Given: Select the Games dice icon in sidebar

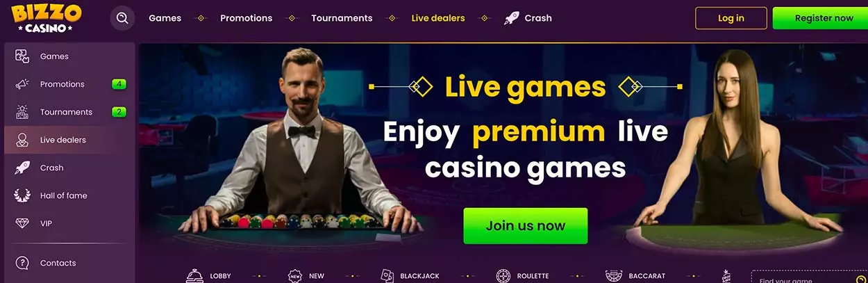Looking at the screenshot, I should (22, 56).
